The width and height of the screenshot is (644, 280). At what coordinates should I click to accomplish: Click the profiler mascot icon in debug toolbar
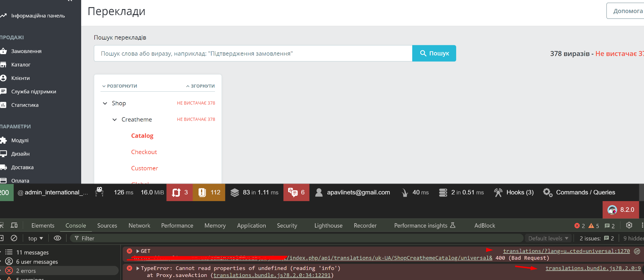coord(99,192)
